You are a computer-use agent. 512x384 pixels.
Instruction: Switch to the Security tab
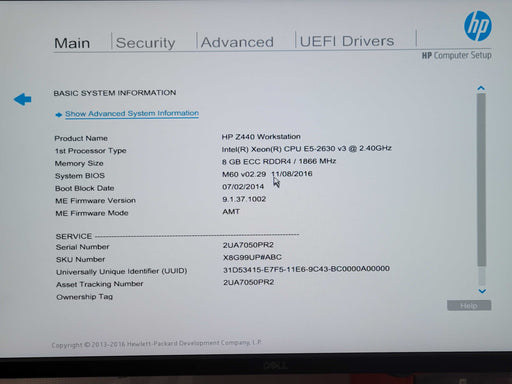click(x=145, y=43)
